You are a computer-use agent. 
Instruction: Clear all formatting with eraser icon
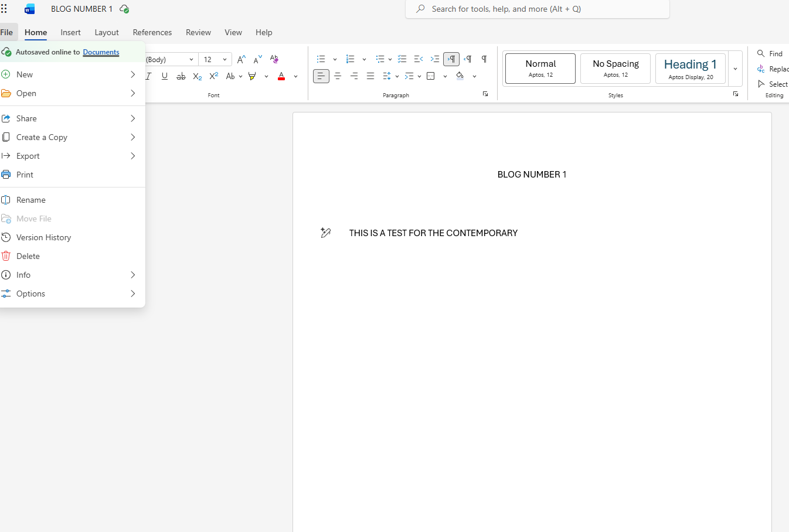coord(274,59)
